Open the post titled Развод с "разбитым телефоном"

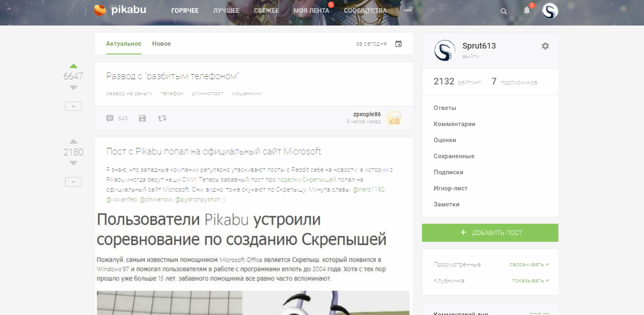[x=173, y=76]
